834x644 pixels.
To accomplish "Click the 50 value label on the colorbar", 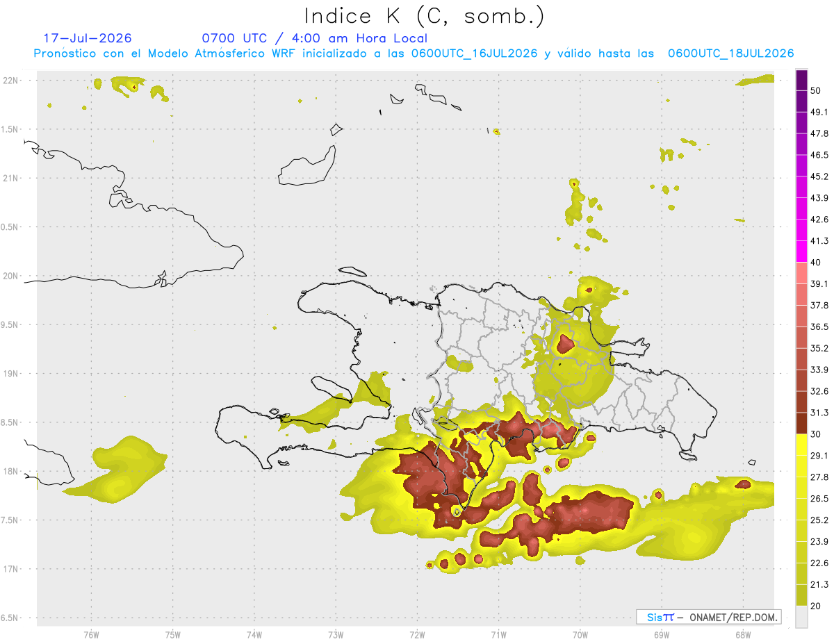I will (x=815, y=91).
